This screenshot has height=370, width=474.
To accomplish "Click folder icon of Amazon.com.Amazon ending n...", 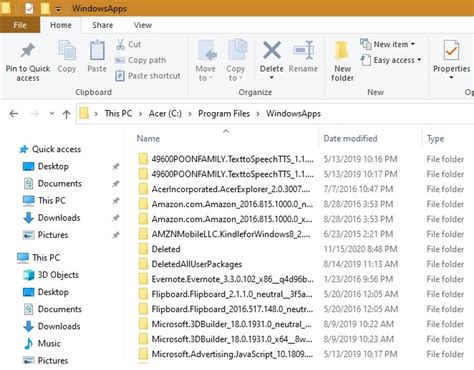I will pos(143,204).
